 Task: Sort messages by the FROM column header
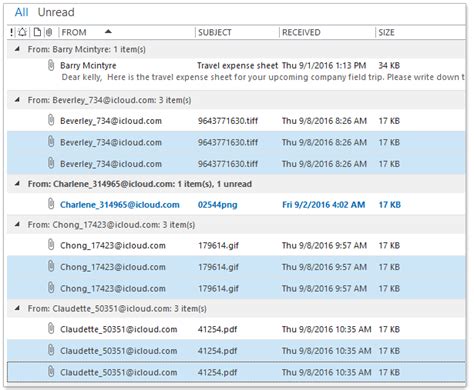(x=74, y=32)
